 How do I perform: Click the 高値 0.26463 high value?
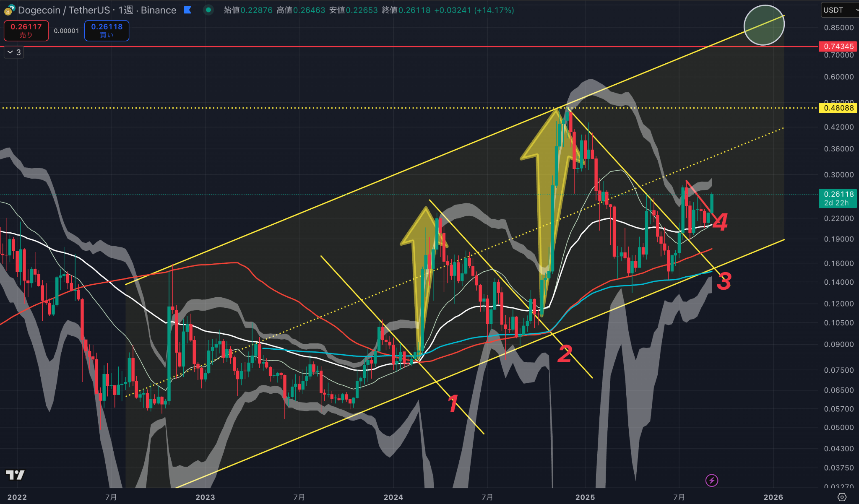click(301, 10)
